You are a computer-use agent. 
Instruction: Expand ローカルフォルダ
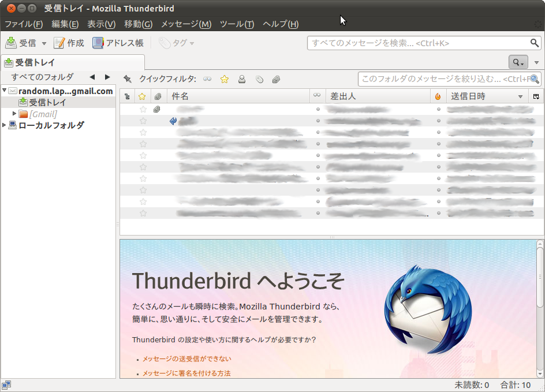(x=4, y=125)
